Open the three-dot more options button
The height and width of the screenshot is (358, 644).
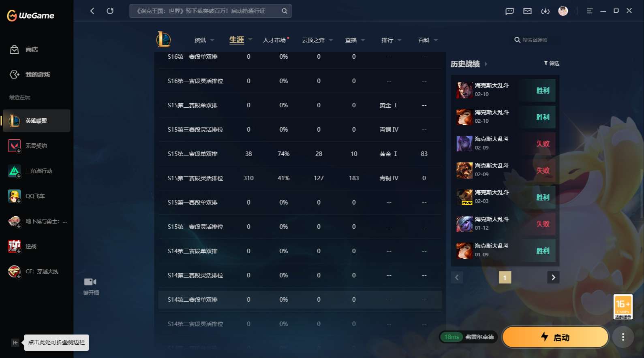point(623,337)
